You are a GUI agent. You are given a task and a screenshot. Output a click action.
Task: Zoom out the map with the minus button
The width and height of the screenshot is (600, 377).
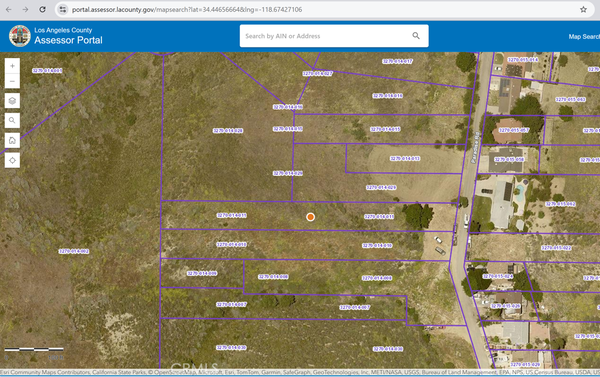[12, 81]
